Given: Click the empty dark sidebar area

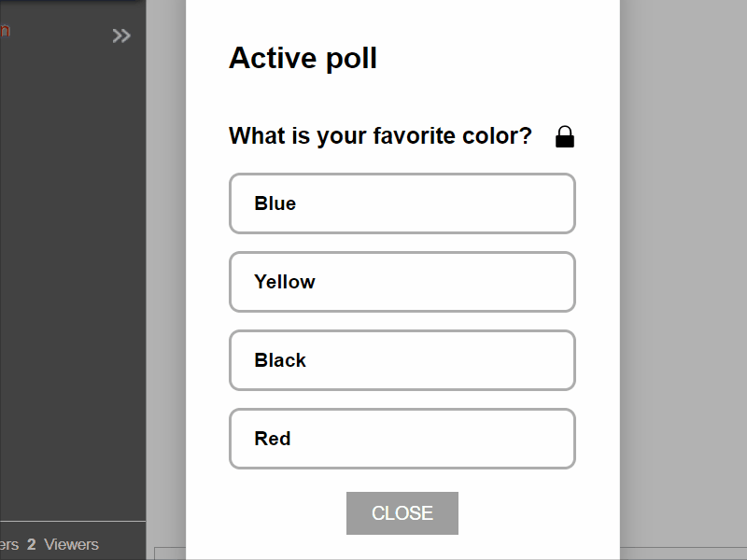Looking at the screenshot, I should [73, 280].
